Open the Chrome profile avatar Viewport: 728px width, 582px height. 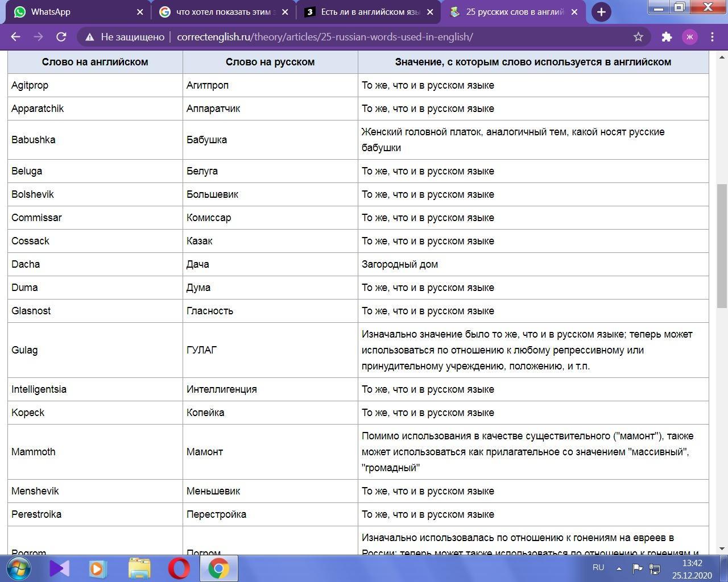point(690,37)
